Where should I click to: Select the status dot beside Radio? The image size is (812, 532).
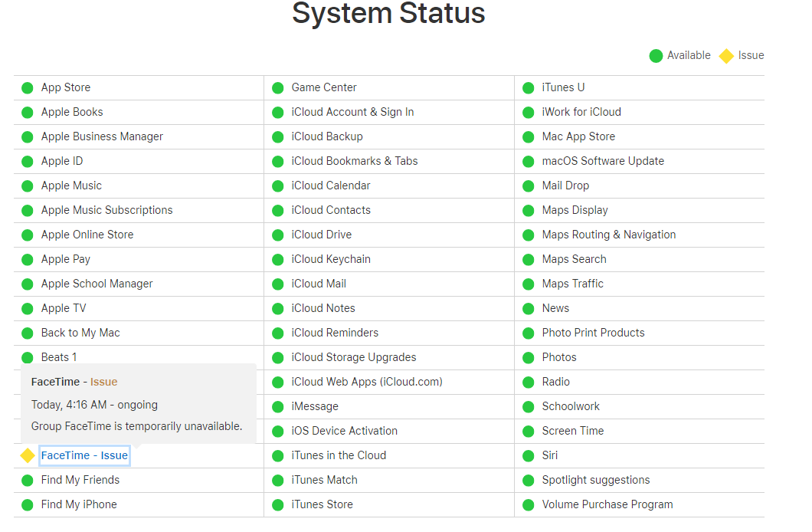pos(529,383)
